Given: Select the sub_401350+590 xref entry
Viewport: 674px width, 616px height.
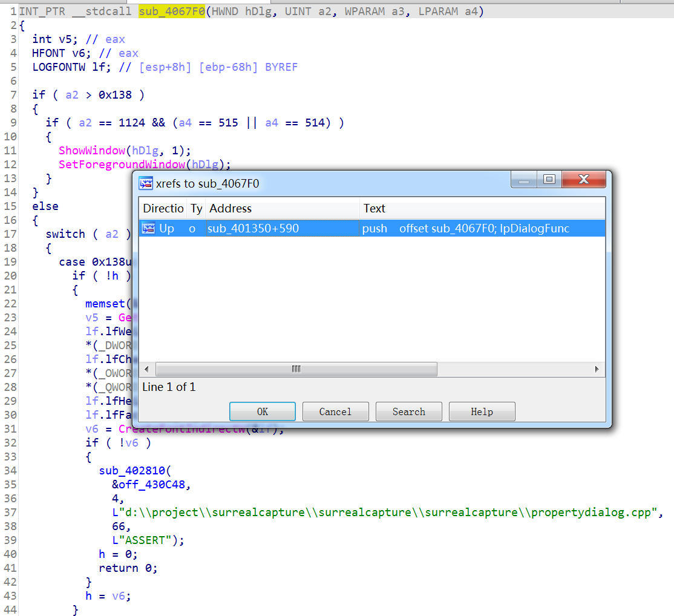Looking at the screenshot, I should point(252,228).
